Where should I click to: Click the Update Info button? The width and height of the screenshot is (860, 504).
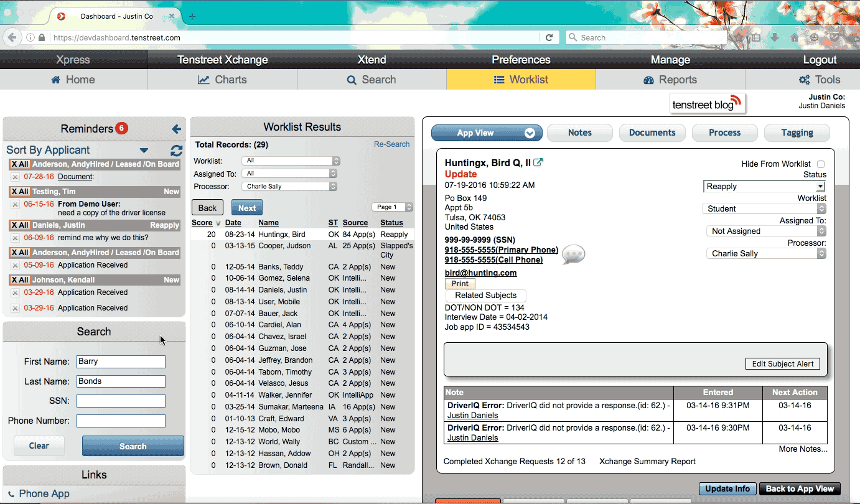727,488
